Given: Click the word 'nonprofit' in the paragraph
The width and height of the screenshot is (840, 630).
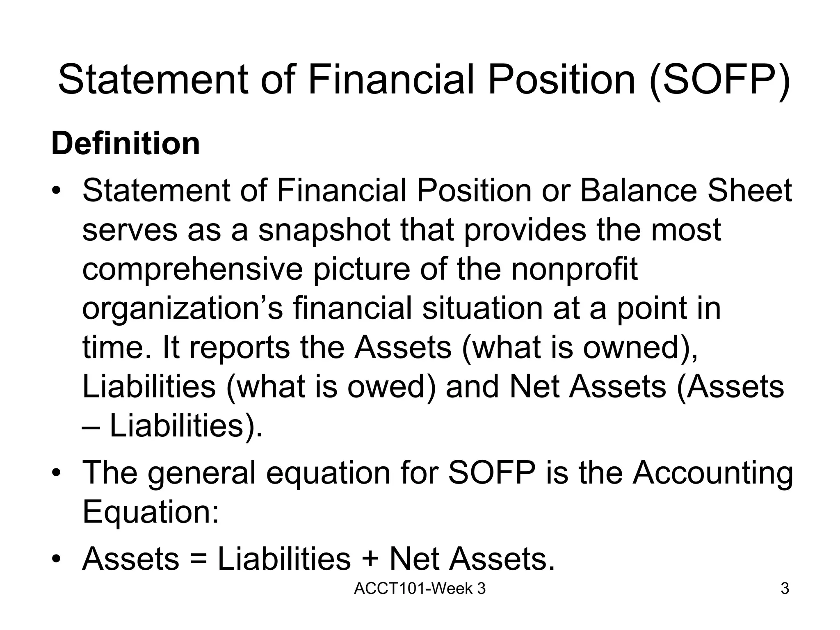Looking at the screenshot, I should click(574, 270).
